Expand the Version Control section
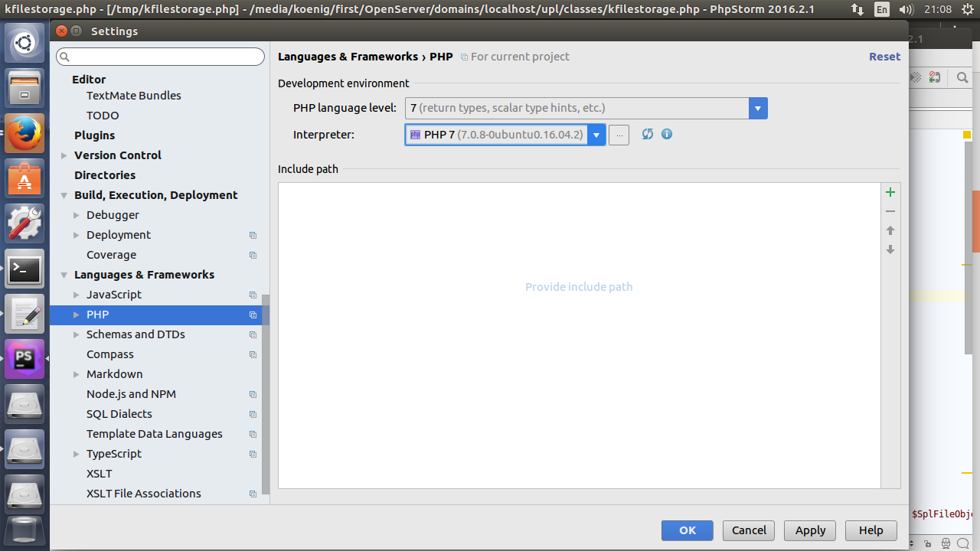Screen dimensions: 980x551 [x=64, y=155]
